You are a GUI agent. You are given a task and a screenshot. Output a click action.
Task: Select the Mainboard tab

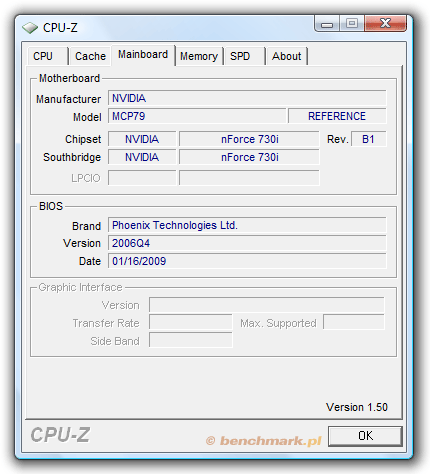click(x=143, y=55)
